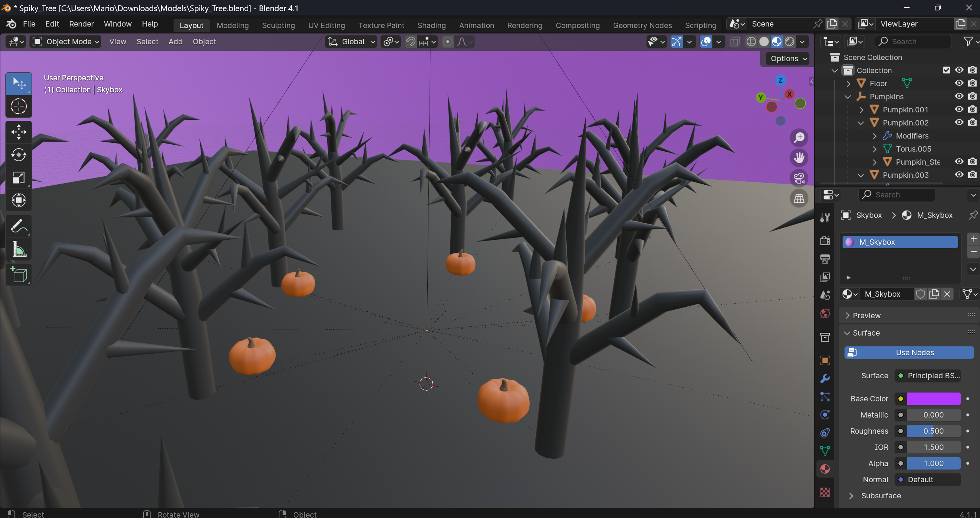Uncheck Collection exclude checkbox

coord(947,70)
